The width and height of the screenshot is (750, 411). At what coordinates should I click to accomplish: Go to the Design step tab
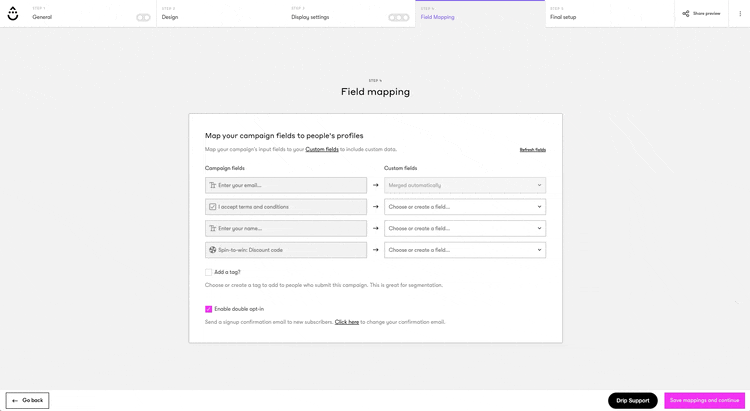coord(221,13)
